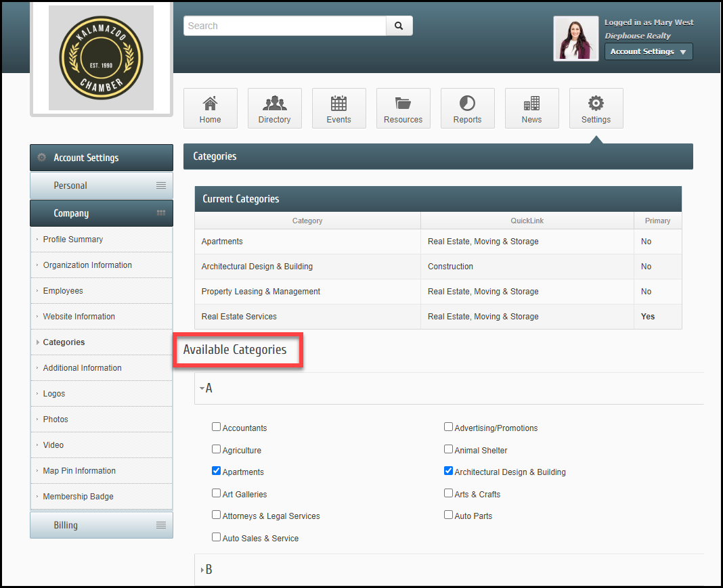Viewport: 723px width, 588px height.
Task: Open the News building icon
Action: (531, 104)
